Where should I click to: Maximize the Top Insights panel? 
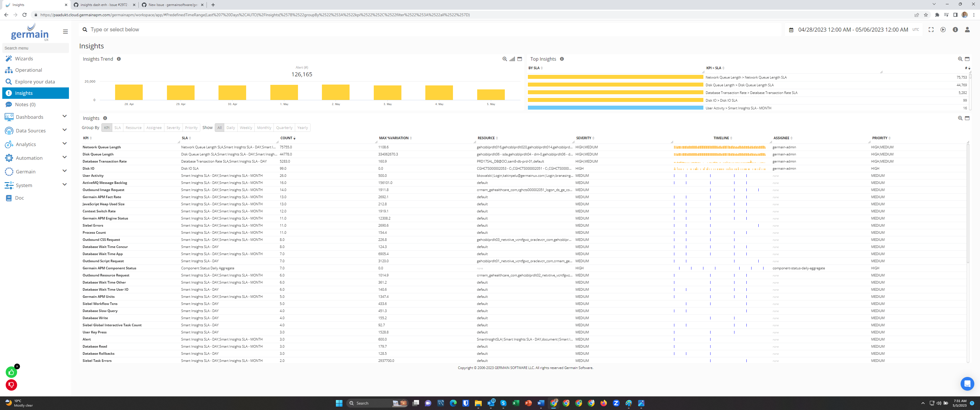(x=967, y=59)
